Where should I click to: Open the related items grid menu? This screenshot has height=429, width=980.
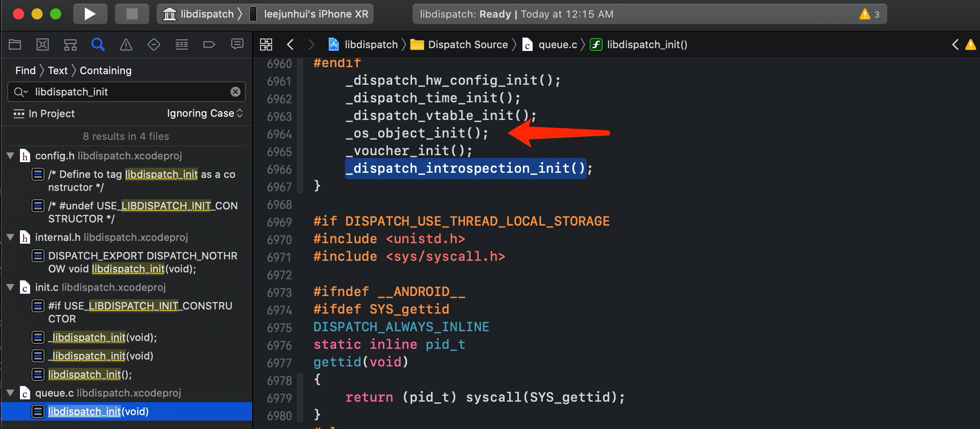(266, 44)
